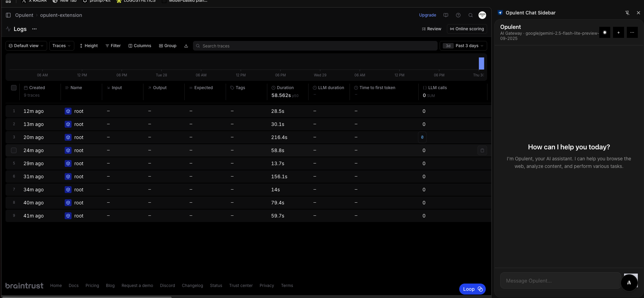Open the Height row setting

[89, 46]
